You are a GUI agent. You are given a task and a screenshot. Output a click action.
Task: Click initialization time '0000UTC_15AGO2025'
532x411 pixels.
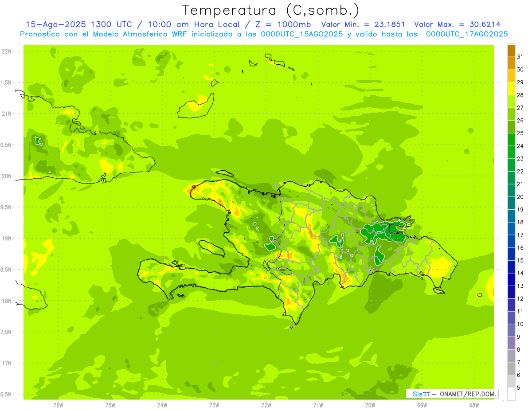(302, 34)
